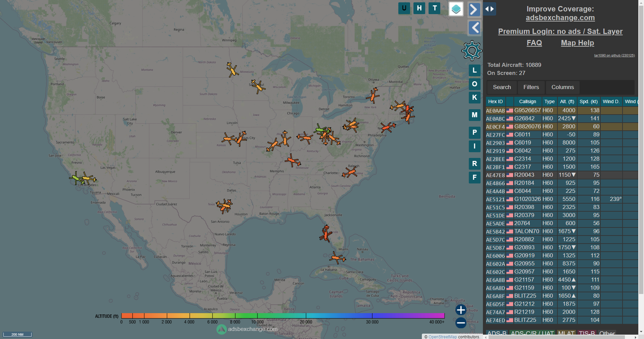
Task: Select the helicopter icon near Minneapolis
Action: click(258, 86)
